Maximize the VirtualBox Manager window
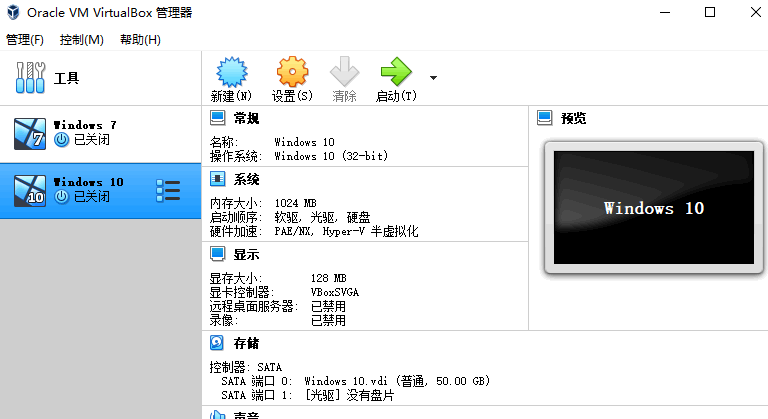The image size is (768, 419). pos(710,12)
